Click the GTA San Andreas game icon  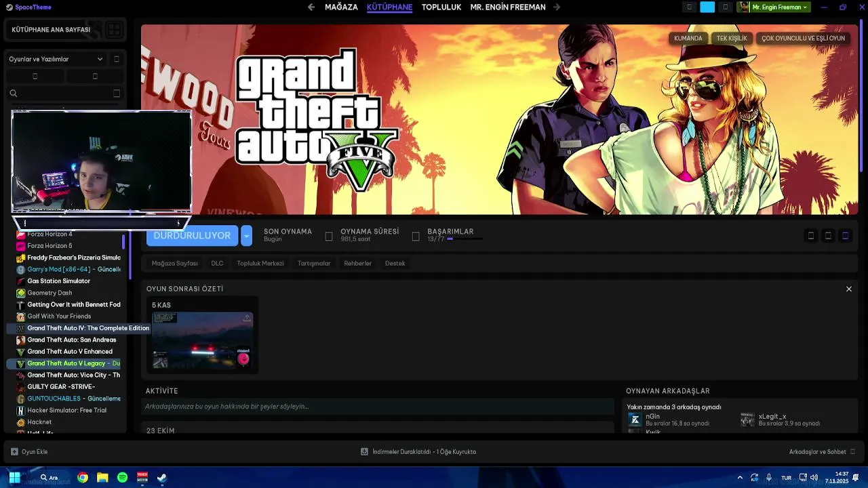tap(21, 340)
